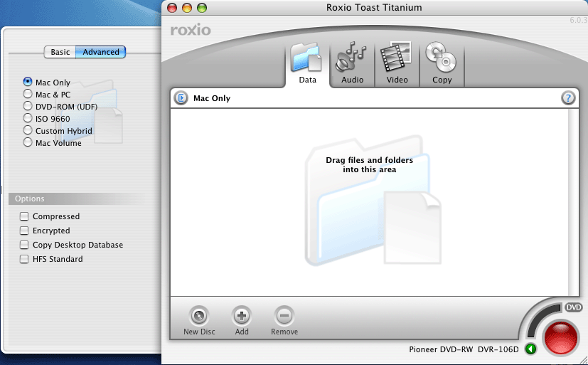Screen dimensions: 588x365
Task: Click the red Record burn button
Action: tap(561, 337)
